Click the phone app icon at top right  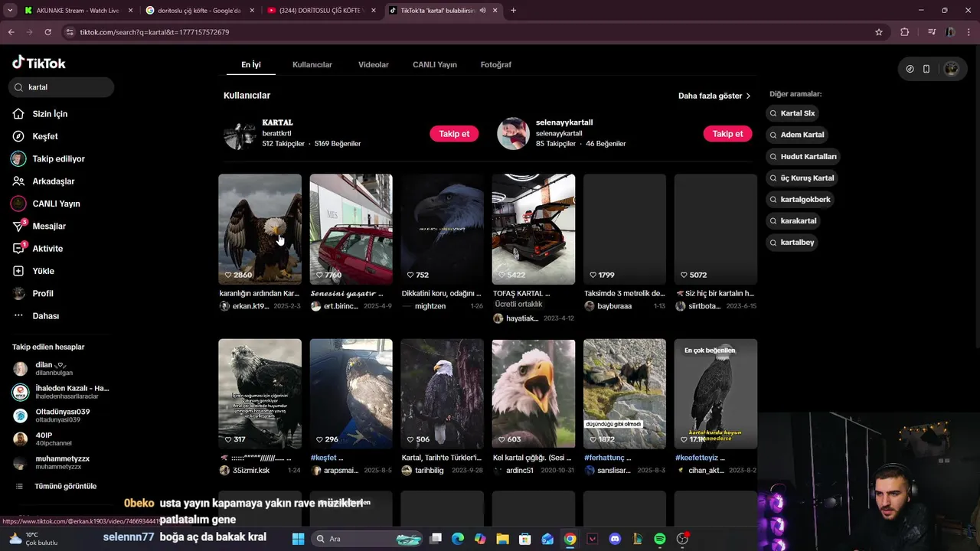click(x=926, y=69)
